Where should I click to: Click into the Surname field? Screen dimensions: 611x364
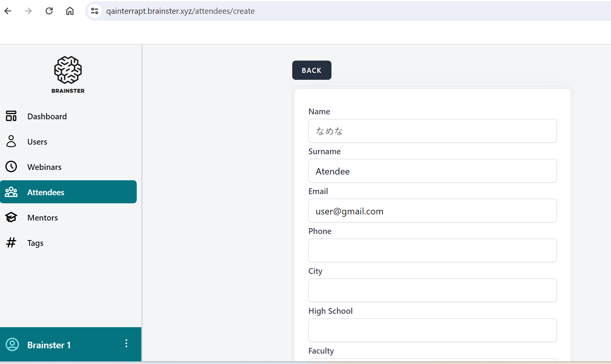(432, 171)
